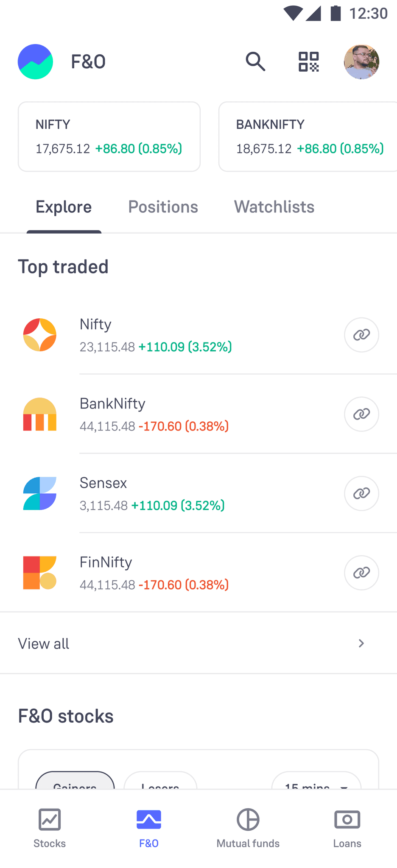Open search with the magnifier icon

pos(255,62)
